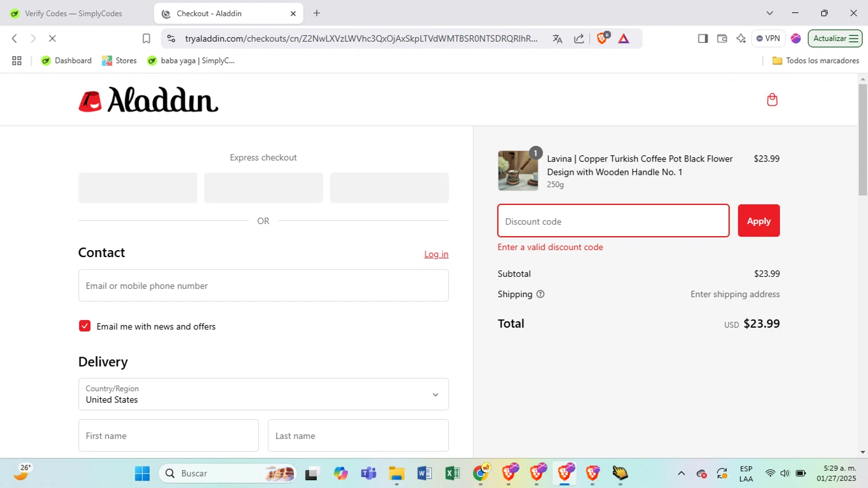868x488 pixels.
Task: Open File Explorer from taskbar
Action: point(396,474)
